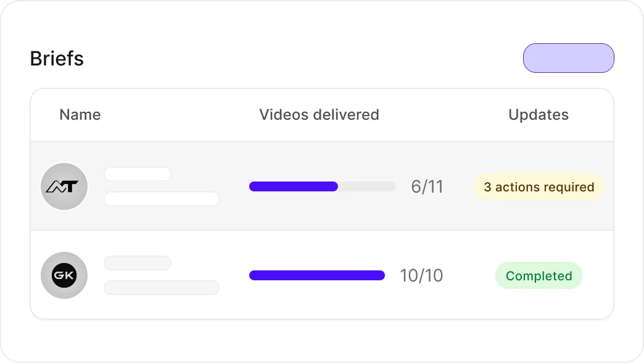Click the purple button beside Briefs heading
This screenshot has width=644, height=363.
(568, 58)
